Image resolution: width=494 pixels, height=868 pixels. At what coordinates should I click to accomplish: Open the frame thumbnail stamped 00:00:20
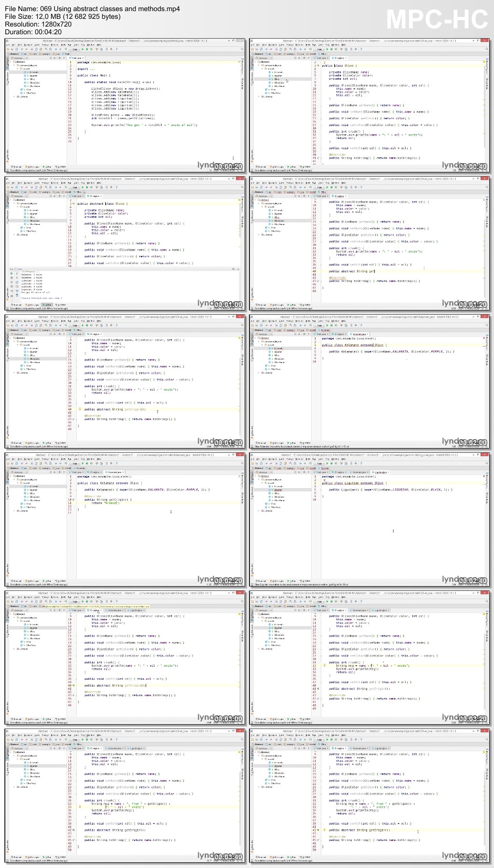coord(125,105)
